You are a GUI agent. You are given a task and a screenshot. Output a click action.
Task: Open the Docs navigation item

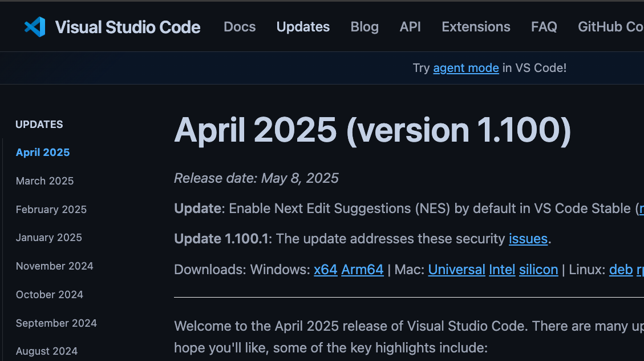(x=240, y=27)
